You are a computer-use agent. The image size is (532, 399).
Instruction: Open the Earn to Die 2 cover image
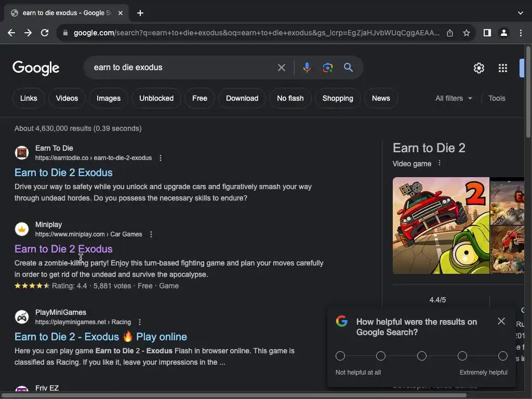[441, 225]
